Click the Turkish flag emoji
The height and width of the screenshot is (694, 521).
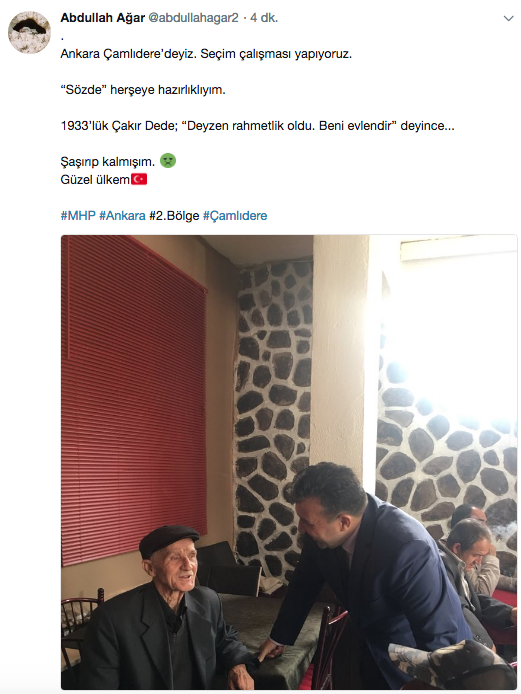coord(139,179)
